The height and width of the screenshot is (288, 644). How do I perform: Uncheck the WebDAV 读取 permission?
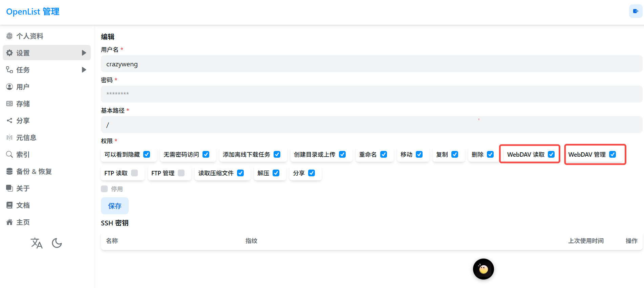(551, 154)
